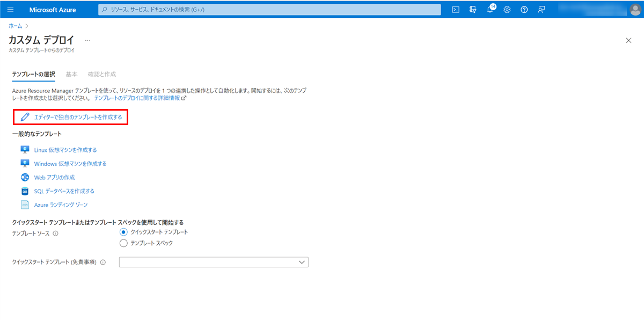Click the Linux virtual machine icon

(x=25, y=150)
